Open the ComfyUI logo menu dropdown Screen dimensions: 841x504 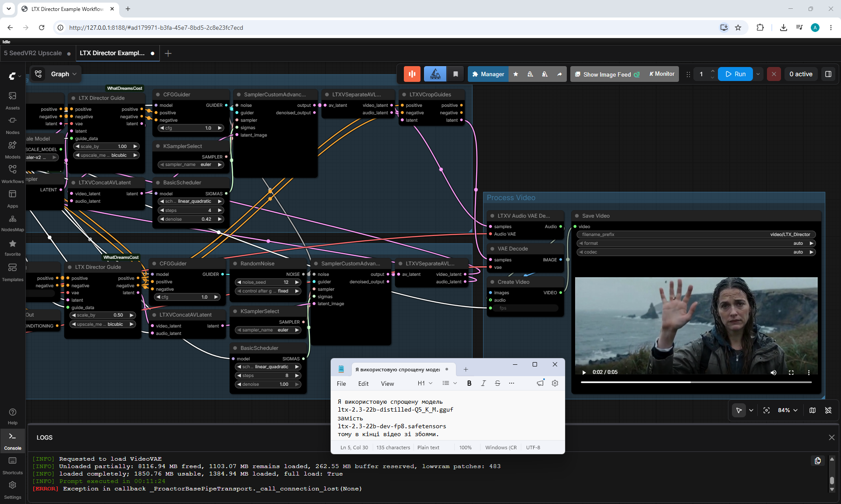coord(14,76)
